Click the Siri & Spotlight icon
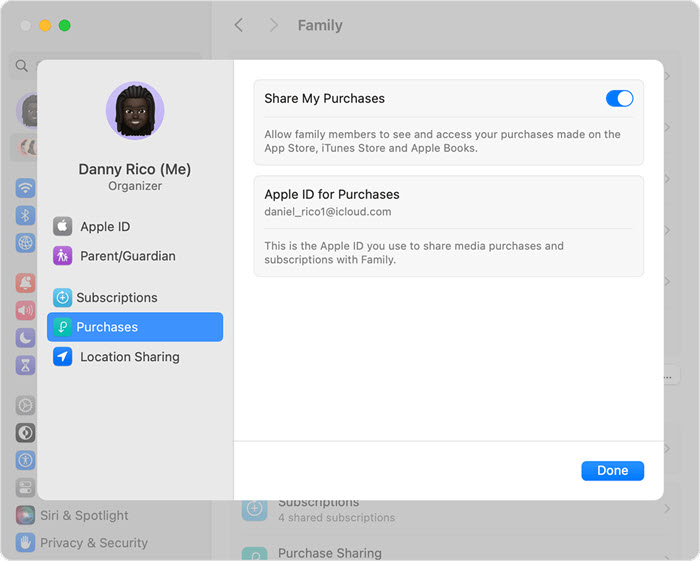The image size is (700, 561). tap(25, 516)
